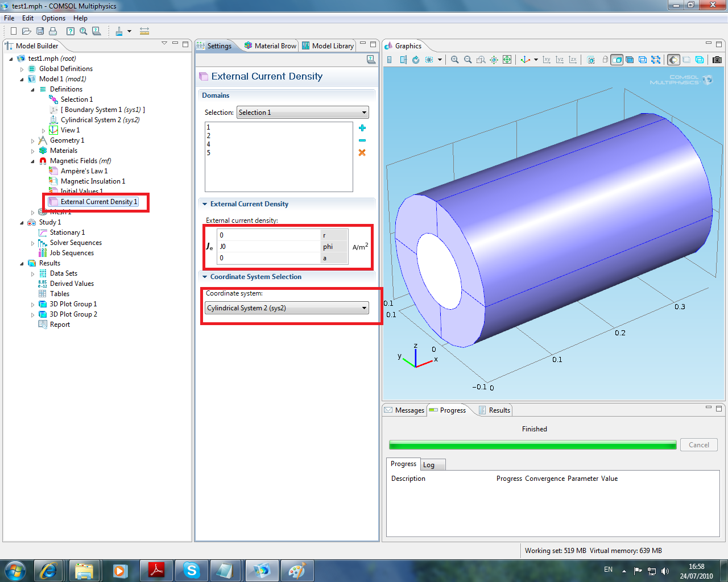Image resolution: width=728 pixels, height=582 pixels.
Task: Click the Settings help icon top-right
Action: (x=371, y=59)
